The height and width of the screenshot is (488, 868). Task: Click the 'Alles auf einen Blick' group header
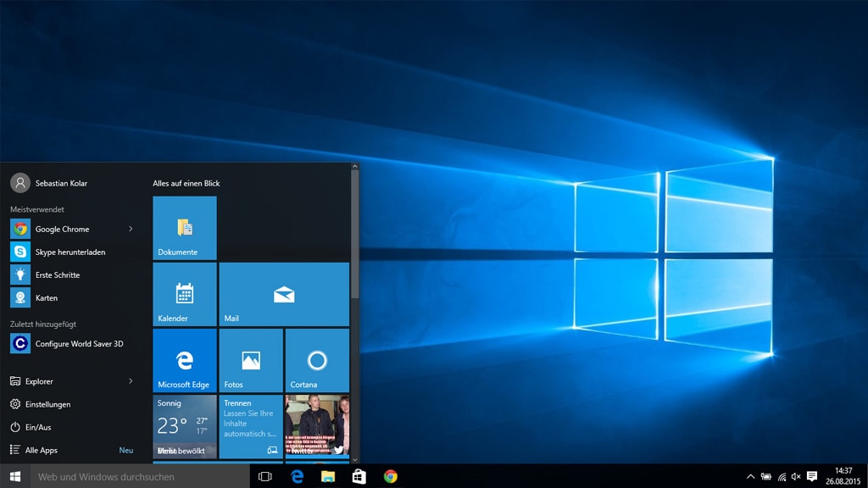coord(186,183)
